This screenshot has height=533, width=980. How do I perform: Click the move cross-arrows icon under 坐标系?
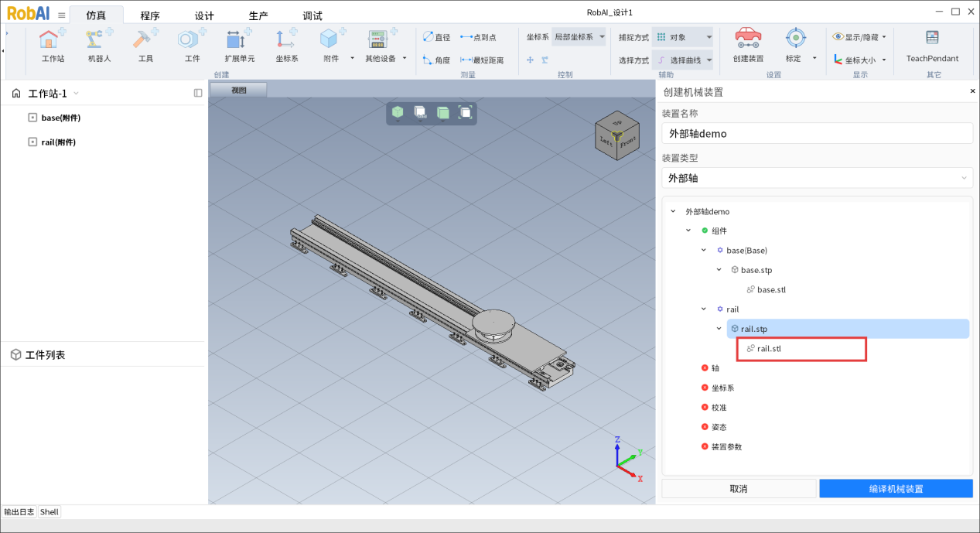tap(531, 60)
